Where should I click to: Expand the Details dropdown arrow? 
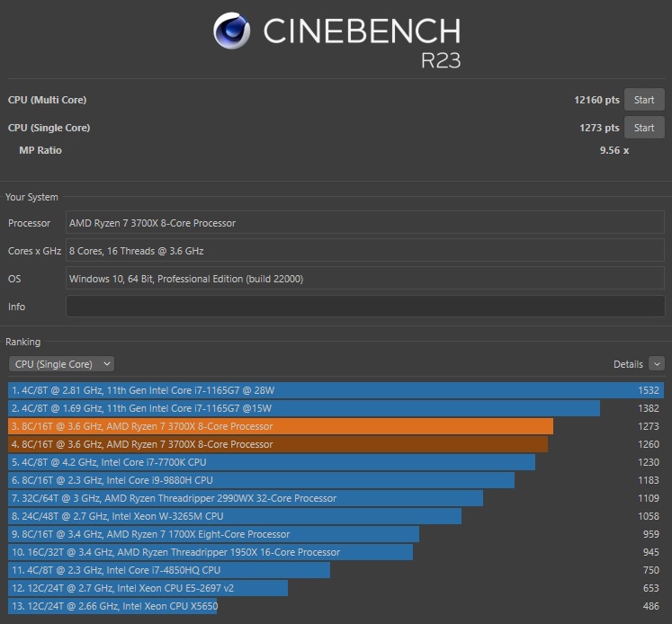[x=657, y=363]
